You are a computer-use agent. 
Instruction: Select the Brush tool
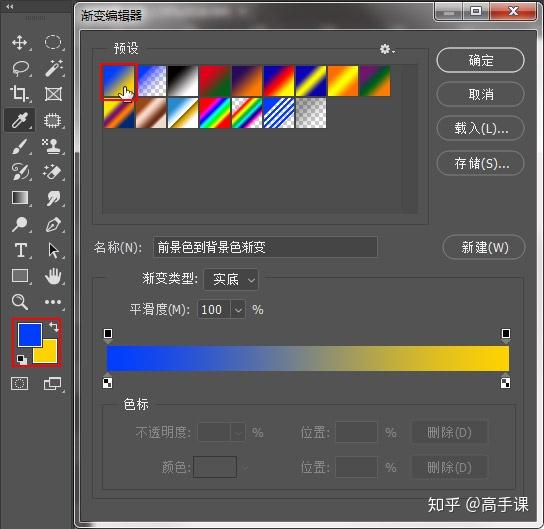(20, 146)
